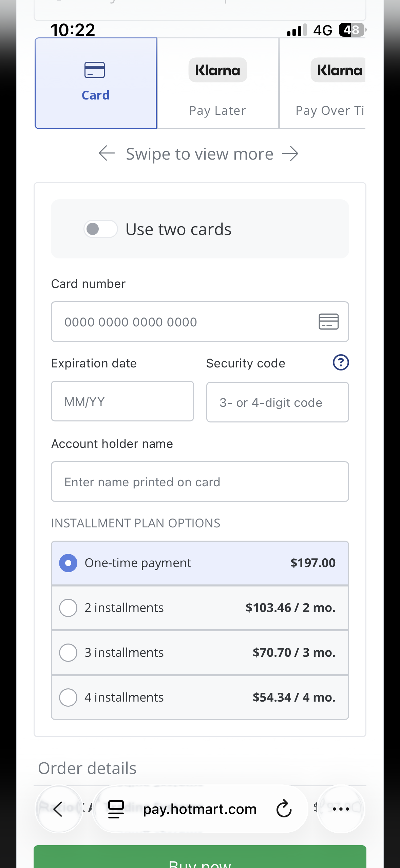Tap the pay.hotmart.com address bar
400x868 pixels.
click(x=199, y=809)
